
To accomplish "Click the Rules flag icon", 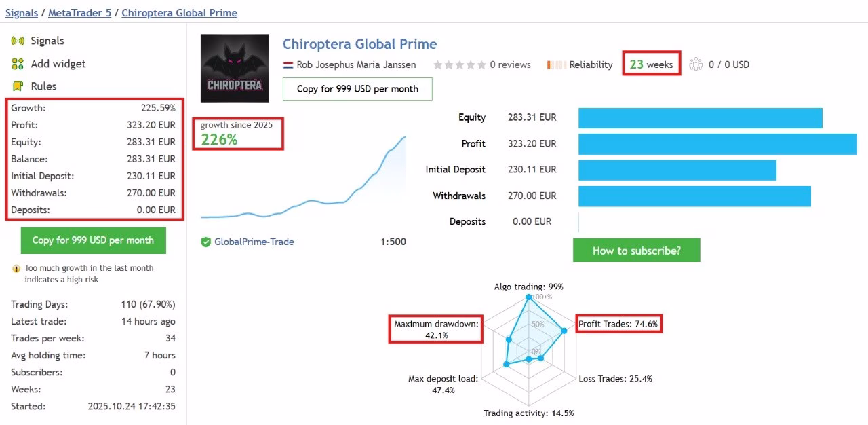I will (18, 86).
